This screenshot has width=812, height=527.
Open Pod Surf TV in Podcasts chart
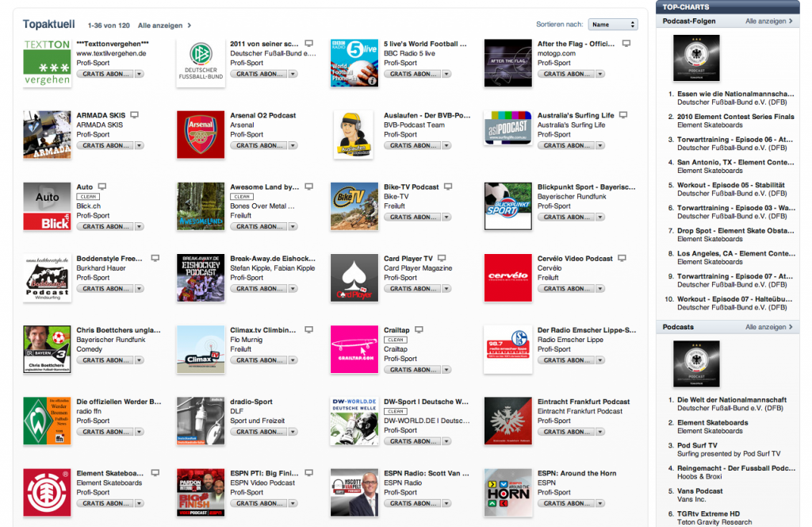tap(697, 445)
